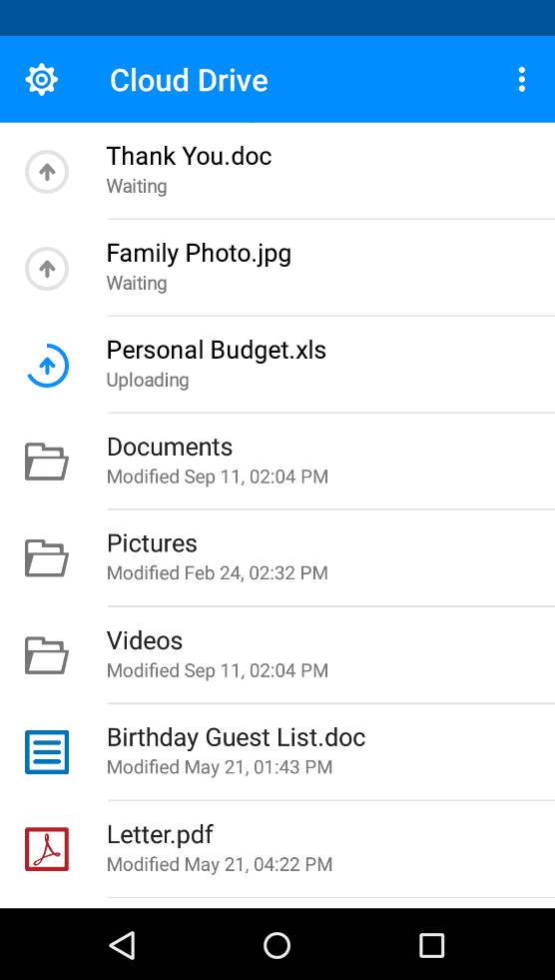This screenshot has height=980, width=555.
Task: Select the Thank You.doc file name
Action: click(x=190, y=156)
